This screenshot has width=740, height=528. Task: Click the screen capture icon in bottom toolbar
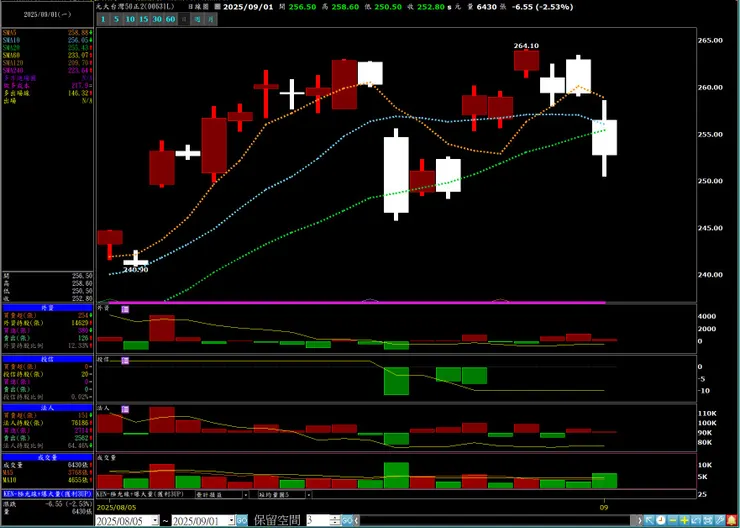(708, 520)
